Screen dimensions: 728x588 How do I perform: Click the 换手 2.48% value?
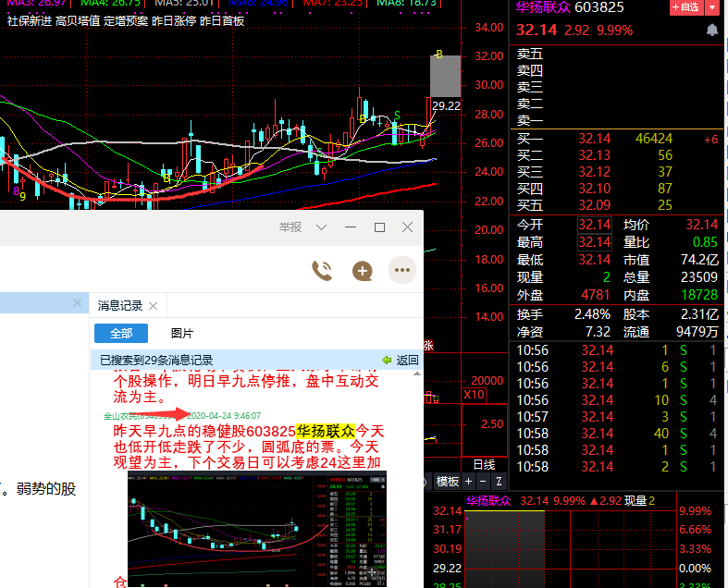pos(592,314)
